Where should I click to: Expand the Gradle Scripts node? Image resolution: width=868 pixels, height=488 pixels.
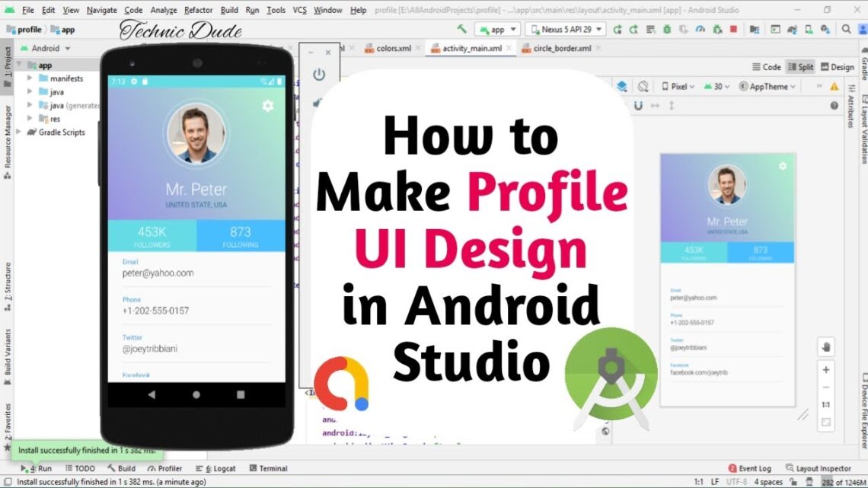[19, 132]
